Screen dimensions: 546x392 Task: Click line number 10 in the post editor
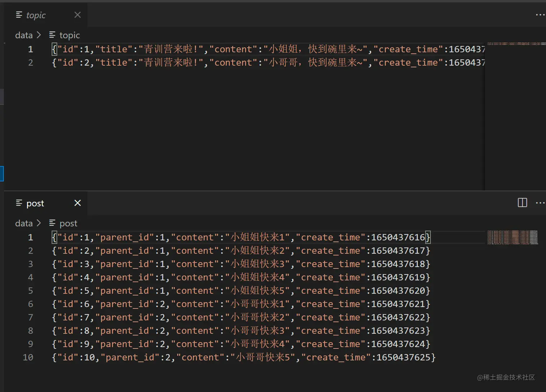[28, 357]
